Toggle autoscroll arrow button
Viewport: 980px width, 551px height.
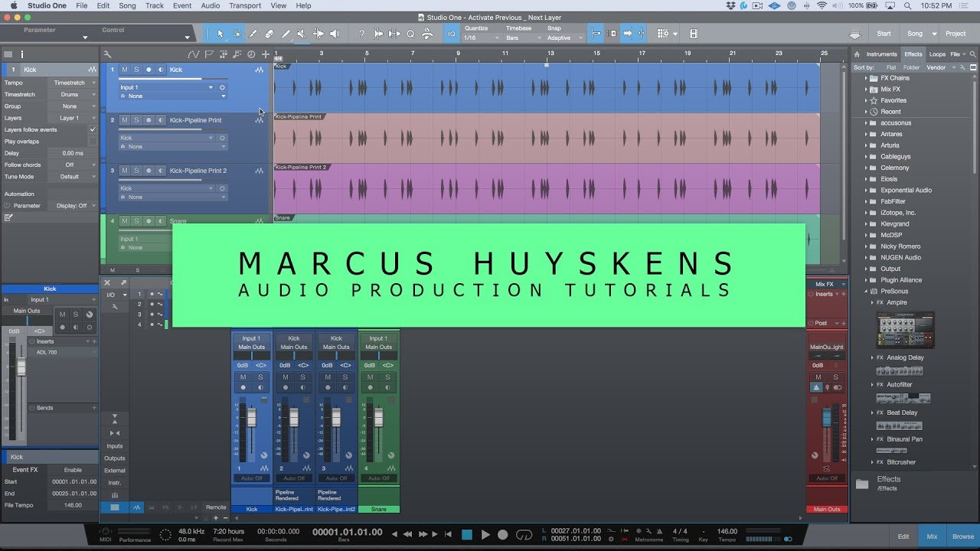pyautogui.click(x=627, y=34)
